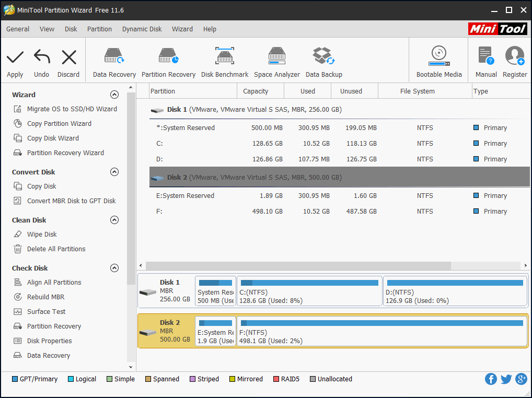Click the GPT/Primary legend color swatch
Screen dimensions: 532x398
click(15, 379)
